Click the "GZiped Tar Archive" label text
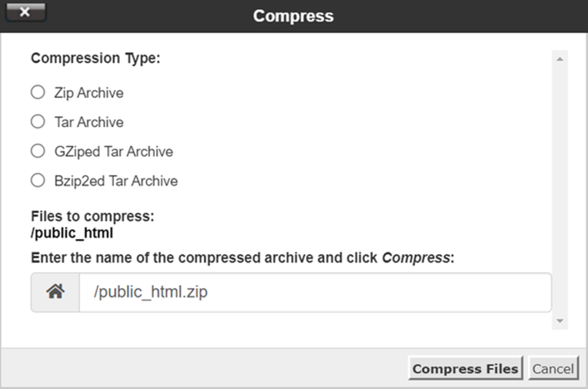This screenshot has height=389, width=588. pyautogui.click(x=113, y=152)
